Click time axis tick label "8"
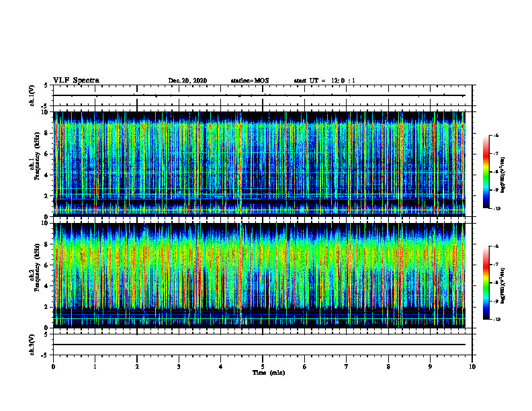Image resolution: width=532 pixels, height=411 pixels. (388, 367)
